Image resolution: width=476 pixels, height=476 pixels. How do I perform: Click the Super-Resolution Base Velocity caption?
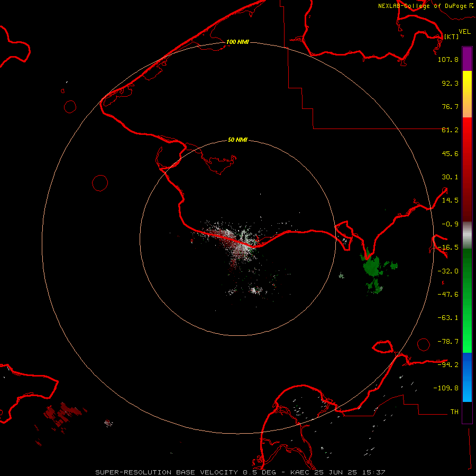[x=240, y=472]
